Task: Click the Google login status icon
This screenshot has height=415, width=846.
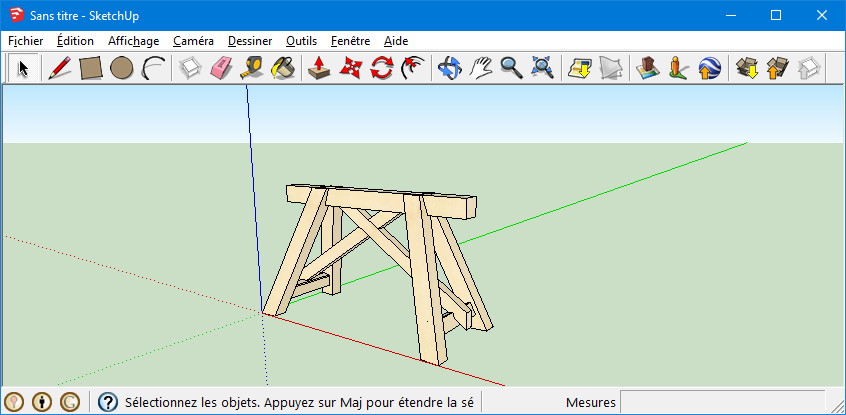Action: 70,402
